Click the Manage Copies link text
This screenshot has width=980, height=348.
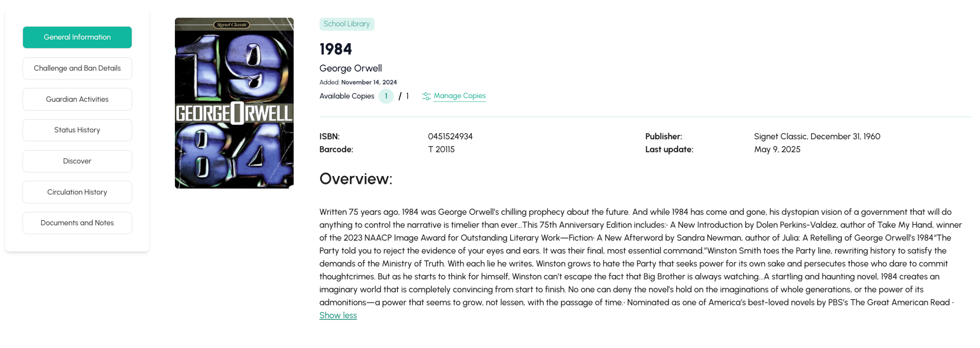pyautogui.click(x=459, y=96)
